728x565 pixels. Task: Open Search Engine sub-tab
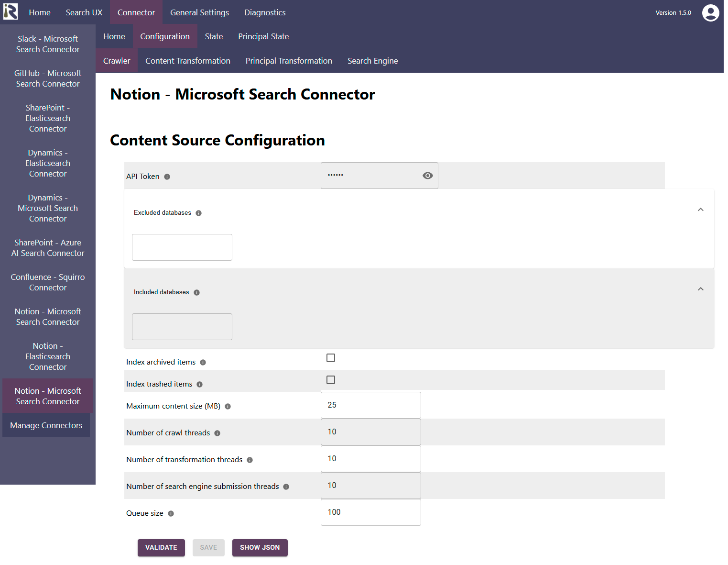tap(373, 61)
